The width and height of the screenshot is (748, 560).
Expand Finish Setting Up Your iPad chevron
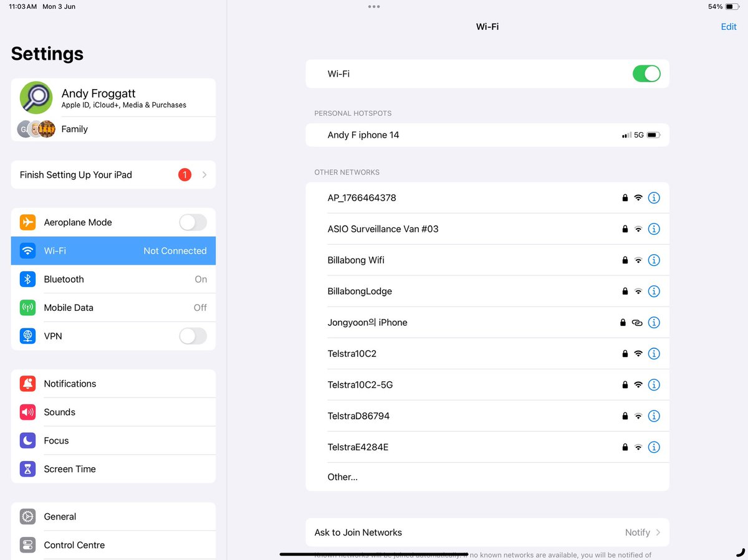[x=204, y=175]
